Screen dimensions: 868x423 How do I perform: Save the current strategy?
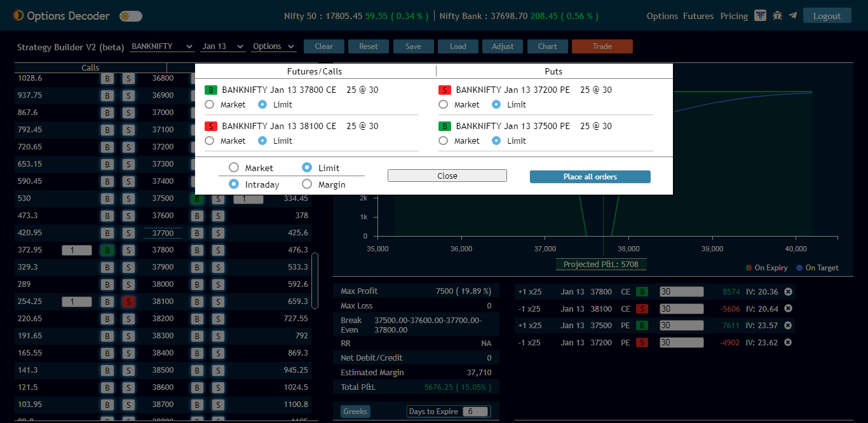[x=413, y=46]
